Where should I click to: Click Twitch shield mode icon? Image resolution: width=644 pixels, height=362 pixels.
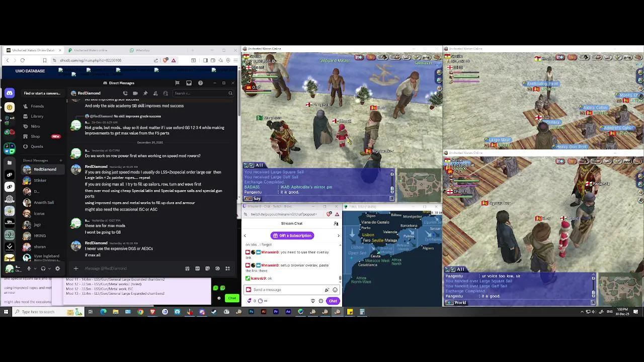pos(313,301)
